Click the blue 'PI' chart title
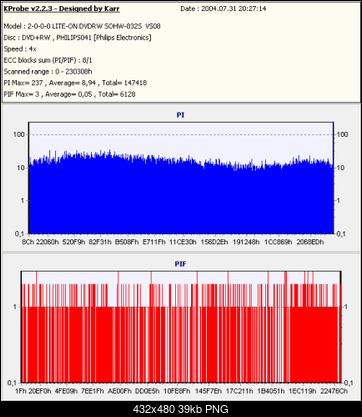 180,115
